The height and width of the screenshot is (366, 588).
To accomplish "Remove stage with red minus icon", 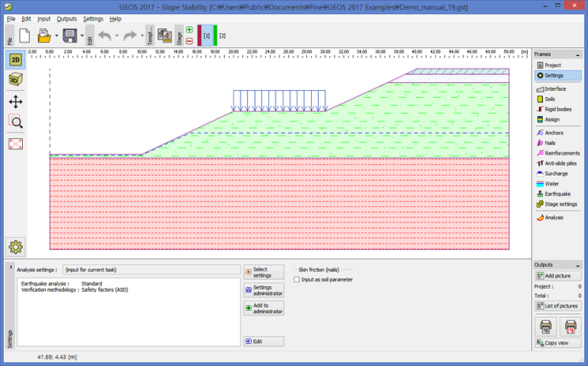I will (x=189, y=41).
